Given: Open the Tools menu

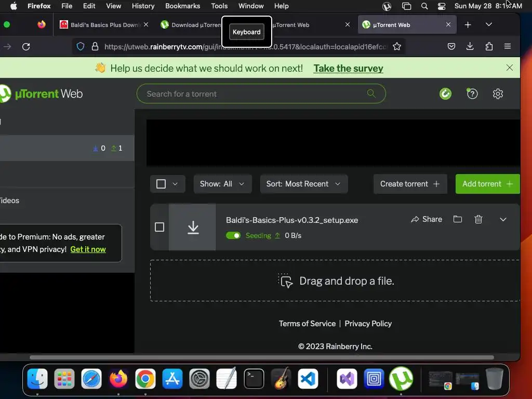Looking at the screenshot, I should [219, 6].
